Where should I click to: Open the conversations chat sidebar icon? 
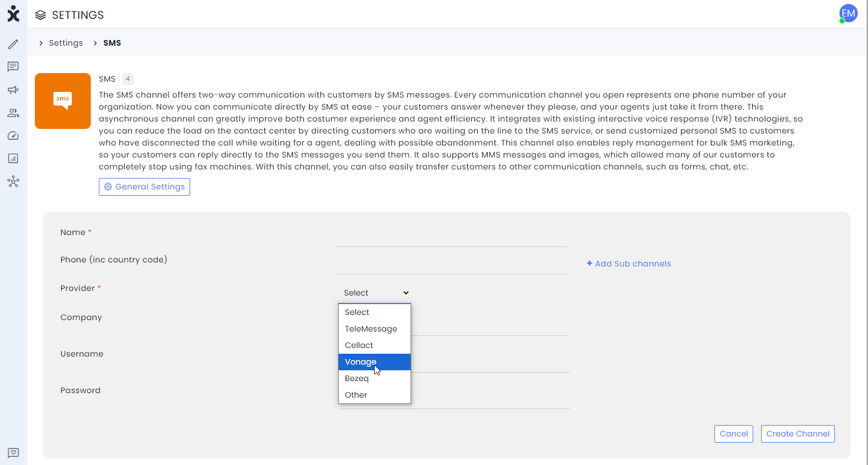[13, 67]
